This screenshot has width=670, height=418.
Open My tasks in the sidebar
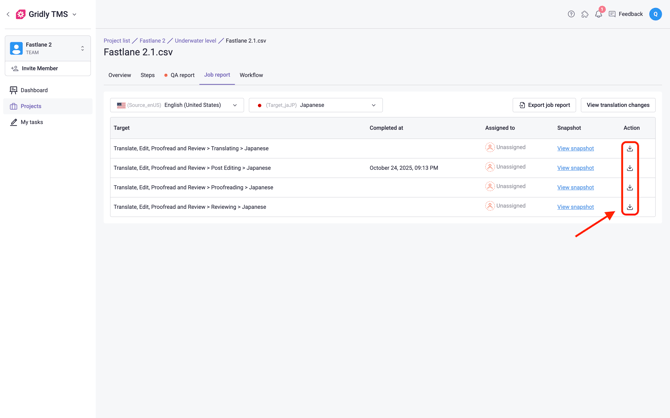pos(31,122)
